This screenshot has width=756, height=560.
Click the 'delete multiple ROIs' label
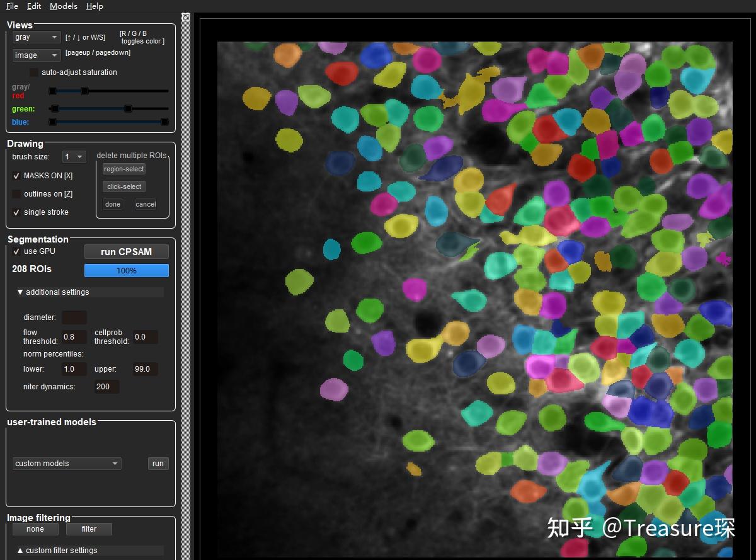pos(132,155)
